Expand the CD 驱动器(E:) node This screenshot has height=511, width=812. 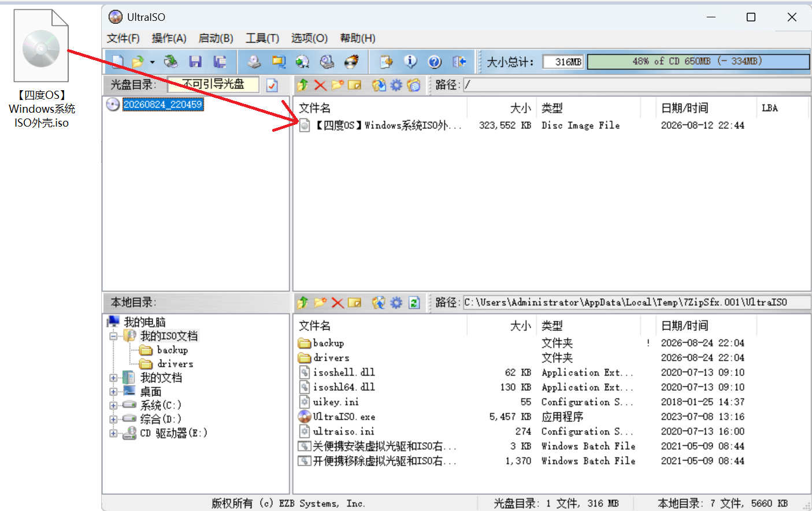(x=113, y=433)
